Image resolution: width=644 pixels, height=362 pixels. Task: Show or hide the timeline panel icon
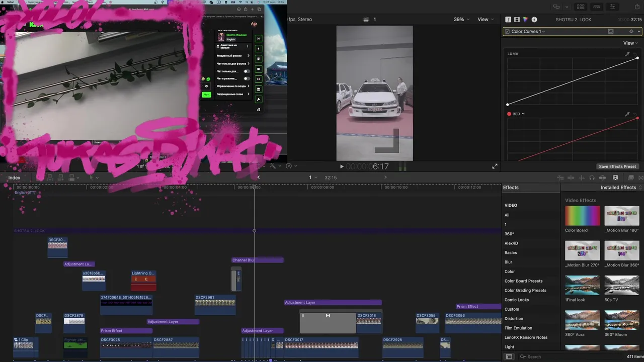pos(596,7)
